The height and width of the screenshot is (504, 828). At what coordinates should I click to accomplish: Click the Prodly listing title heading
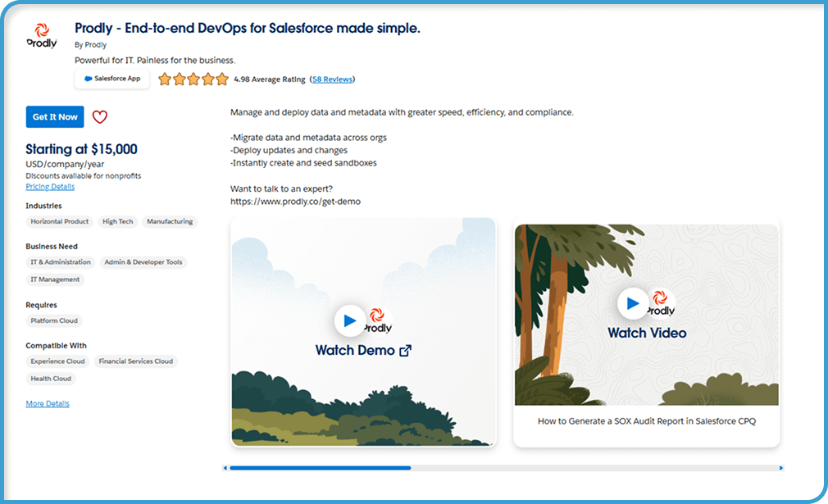click(247, 28)
